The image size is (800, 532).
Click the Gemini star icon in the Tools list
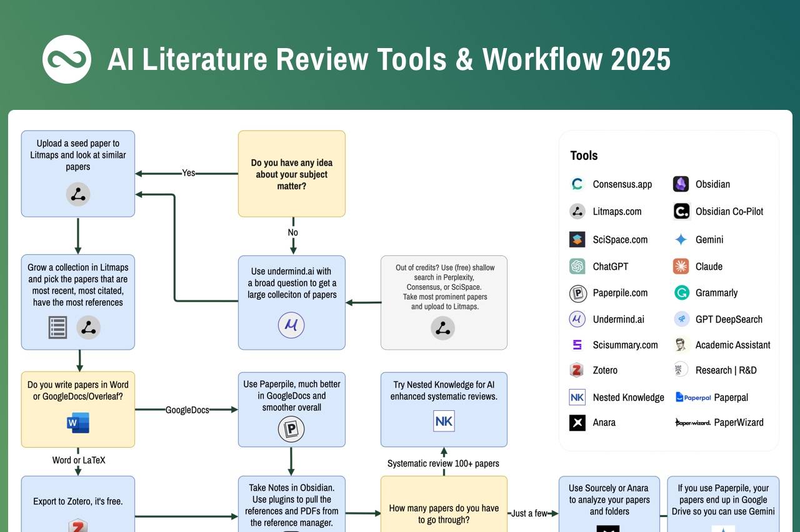pos(681,239)
